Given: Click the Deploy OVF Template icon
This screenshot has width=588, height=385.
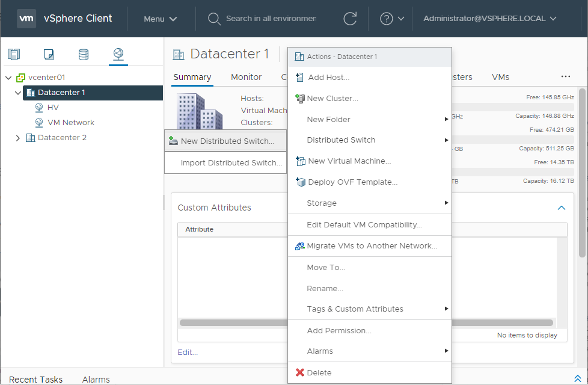Looking at the screenshot, I should coord(301,182).
